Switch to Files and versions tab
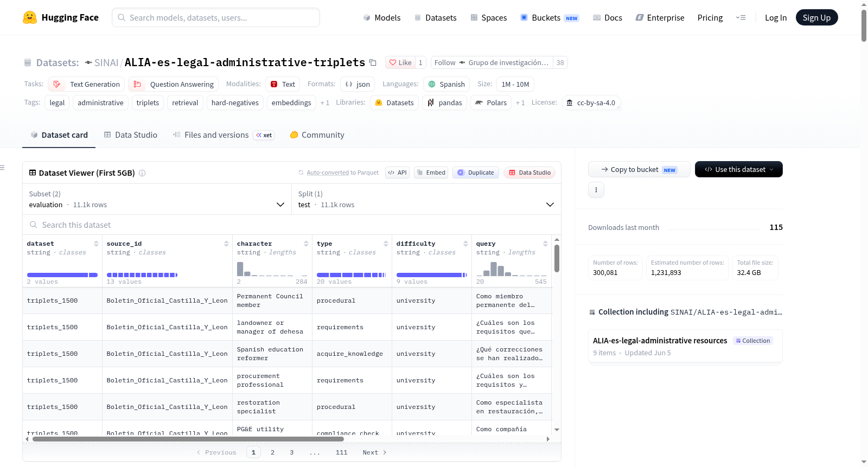 (x=224, y=135)
